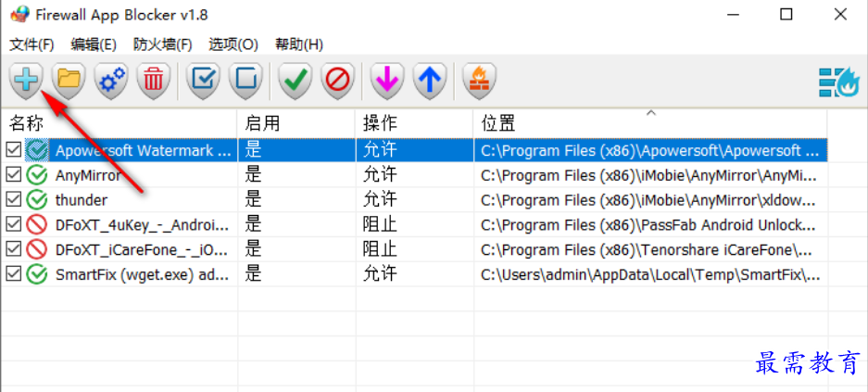Click the checked-box Enable rule icon
This screenshot has width=868, height=392.
[x=203, y=81]
